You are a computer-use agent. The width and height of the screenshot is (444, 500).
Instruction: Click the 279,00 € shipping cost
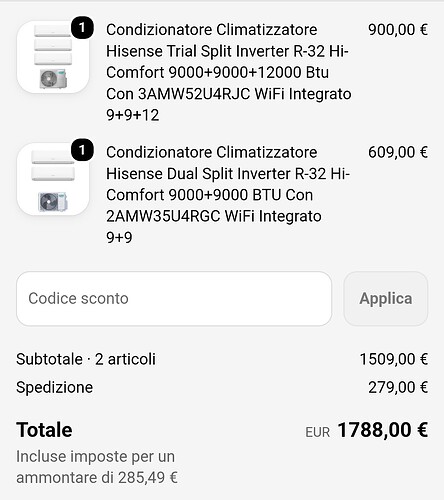398,387
